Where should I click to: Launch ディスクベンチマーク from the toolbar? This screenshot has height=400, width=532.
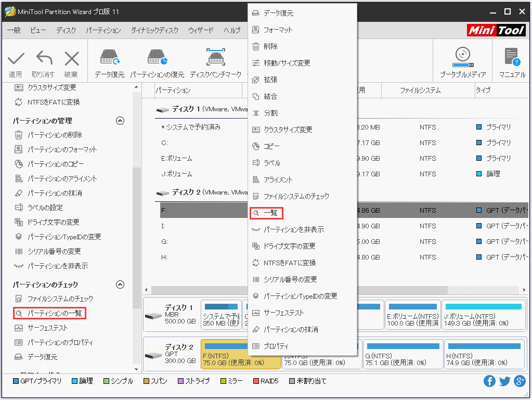coord(215,58)
